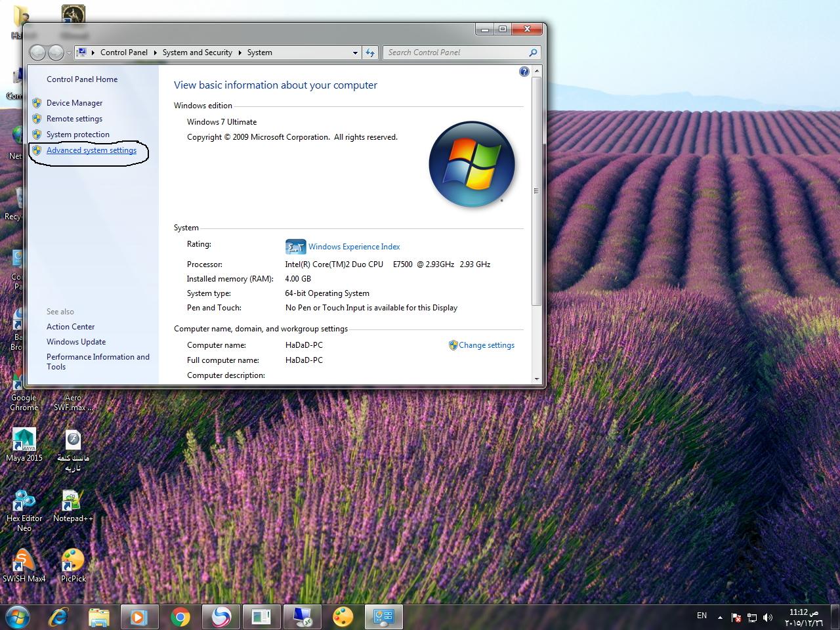Viewport: 840px width, 630px height.
Task: Go back with the Back arrow button
Action: pyautogui.click(x=38, y=52)
